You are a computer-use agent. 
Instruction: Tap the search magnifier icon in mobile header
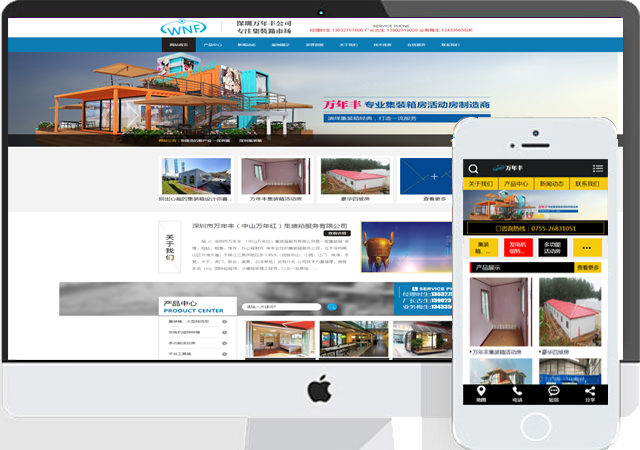[473, 169]
